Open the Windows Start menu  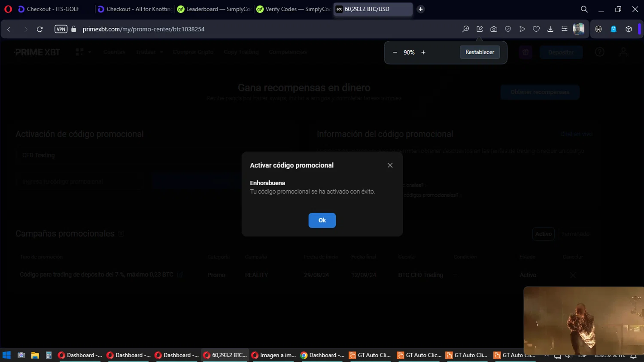(6, 355)
